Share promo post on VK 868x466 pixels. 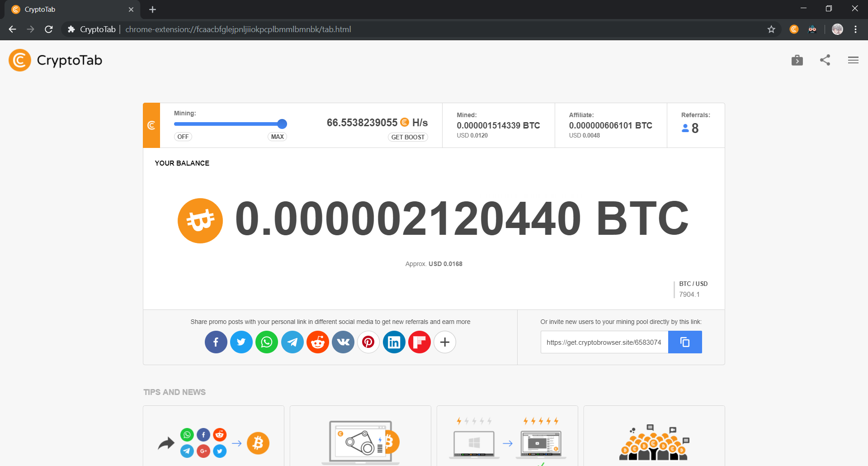coord(343,342)
